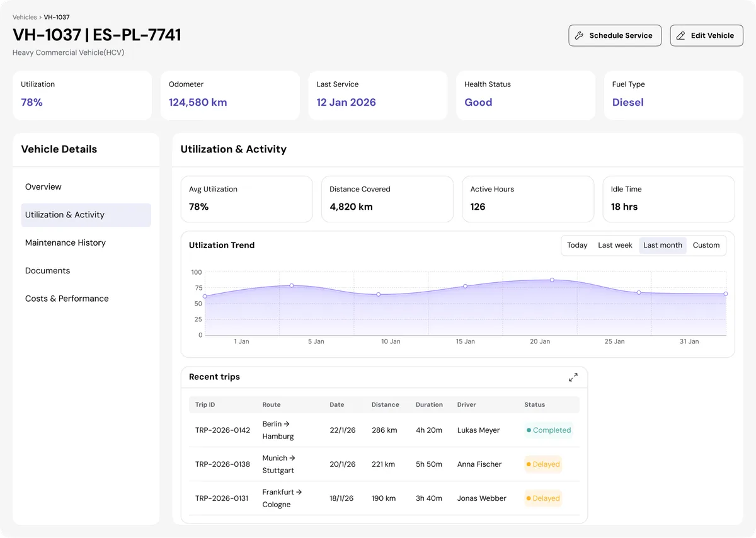756x538 pixels.
Task: Open trip TRP-2026-0142 row
Action: [x=222, y=430]
